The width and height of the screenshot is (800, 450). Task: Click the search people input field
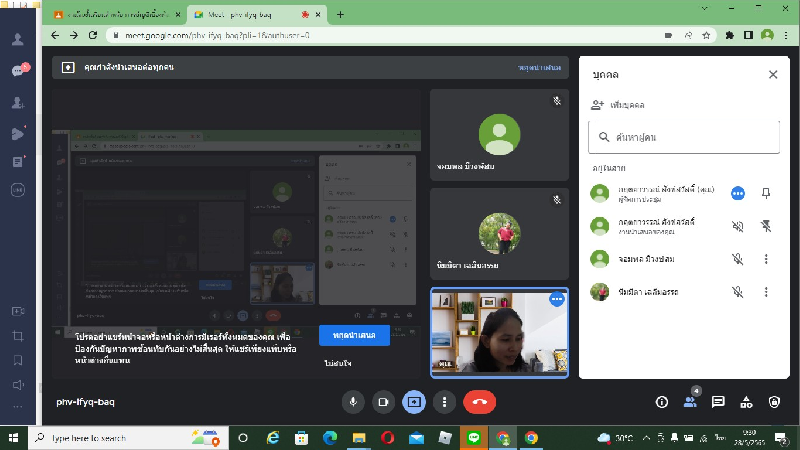coord(684,136)
